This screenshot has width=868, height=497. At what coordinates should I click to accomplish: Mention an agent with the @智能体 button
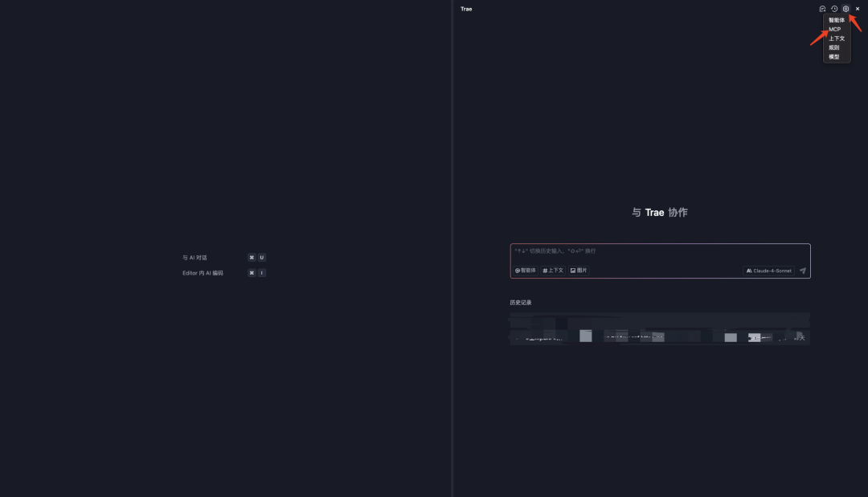click(x=525, y=270)
